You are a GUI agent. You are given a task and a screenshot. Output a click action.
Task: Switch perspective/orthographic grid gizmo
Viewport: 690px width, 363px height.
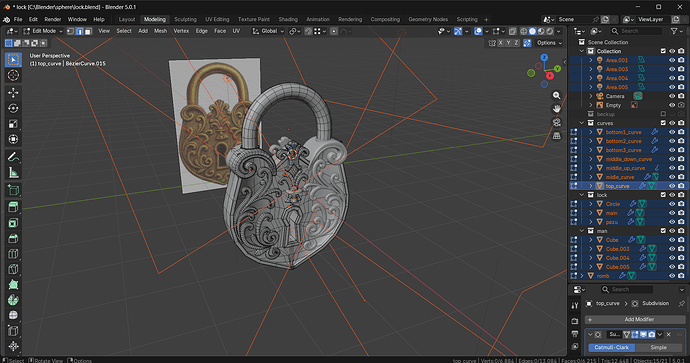point(557,136)
